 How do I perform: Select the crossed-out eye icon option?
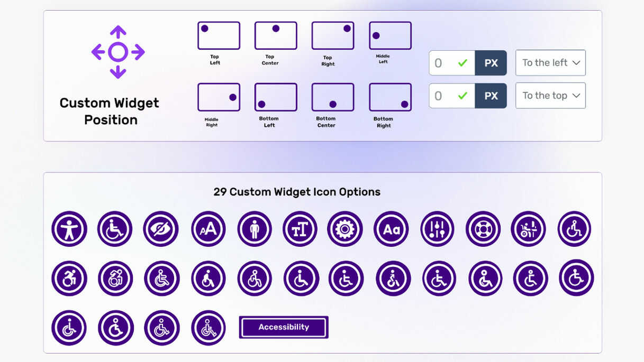(161, 229)
